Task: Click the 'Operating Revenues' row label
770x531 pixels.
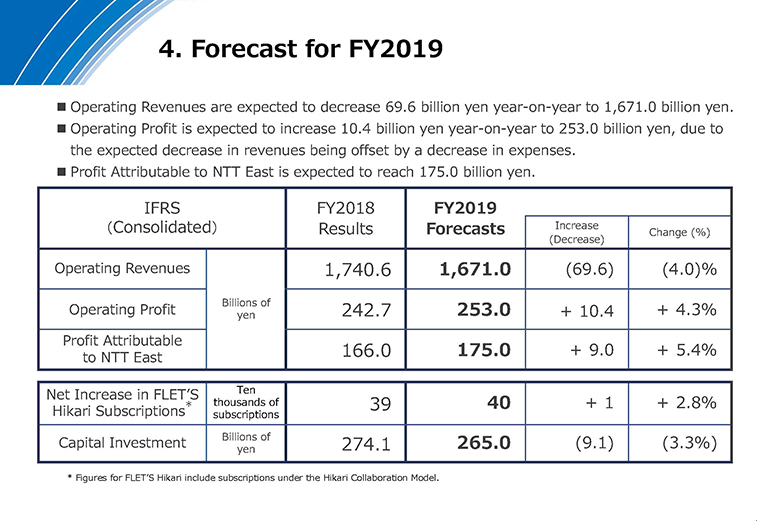Action: click(122, 269)
